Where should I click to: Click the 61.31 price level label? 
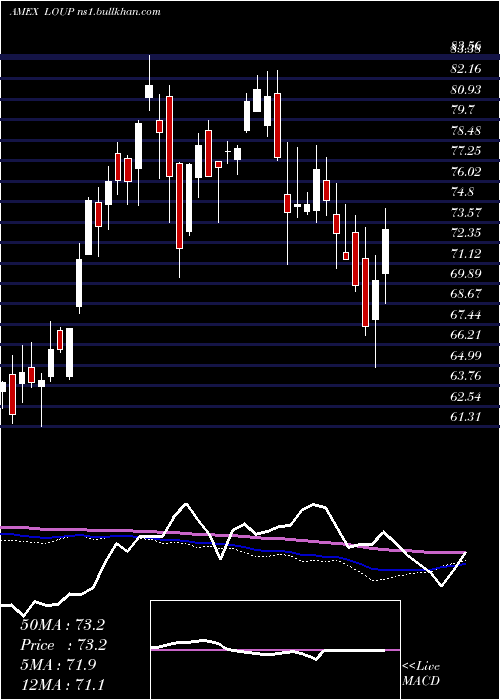tap(467, 417)
